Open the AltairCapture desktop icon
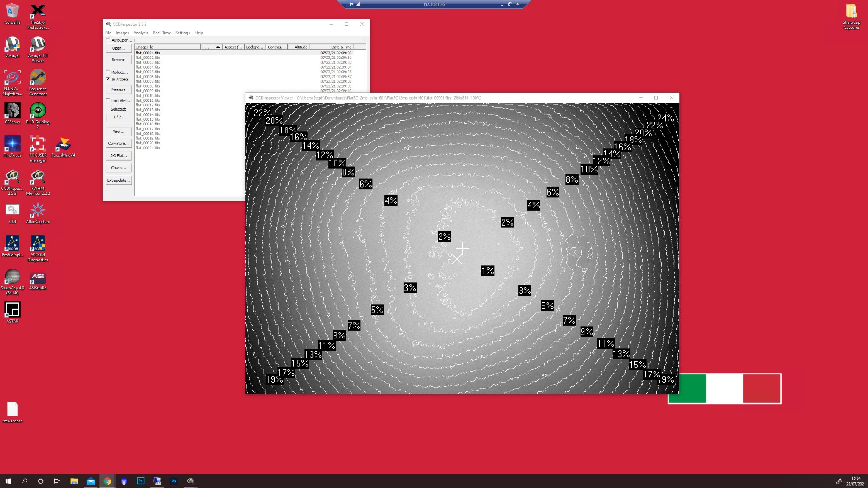Screen dimensions: 868x488 pyautogui.click(x=38, y=213)
